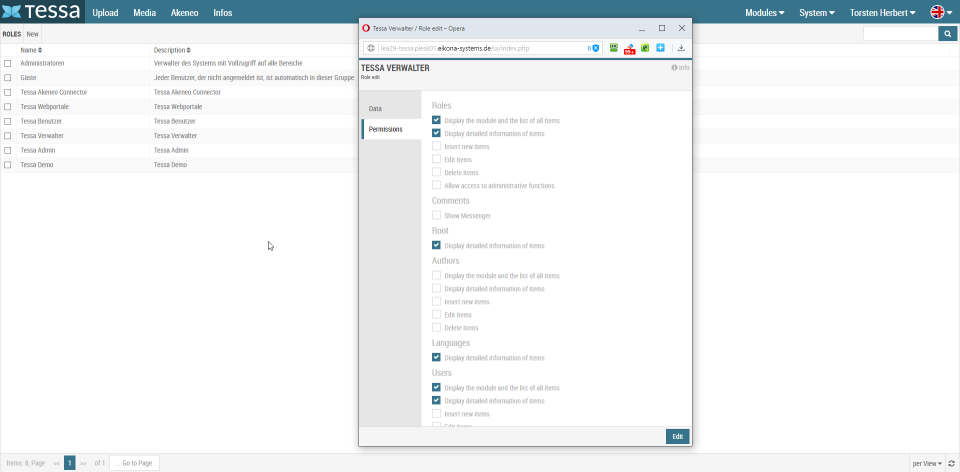
Task: Open the Modules dropdown menu
Action: [x=765, y=12]
